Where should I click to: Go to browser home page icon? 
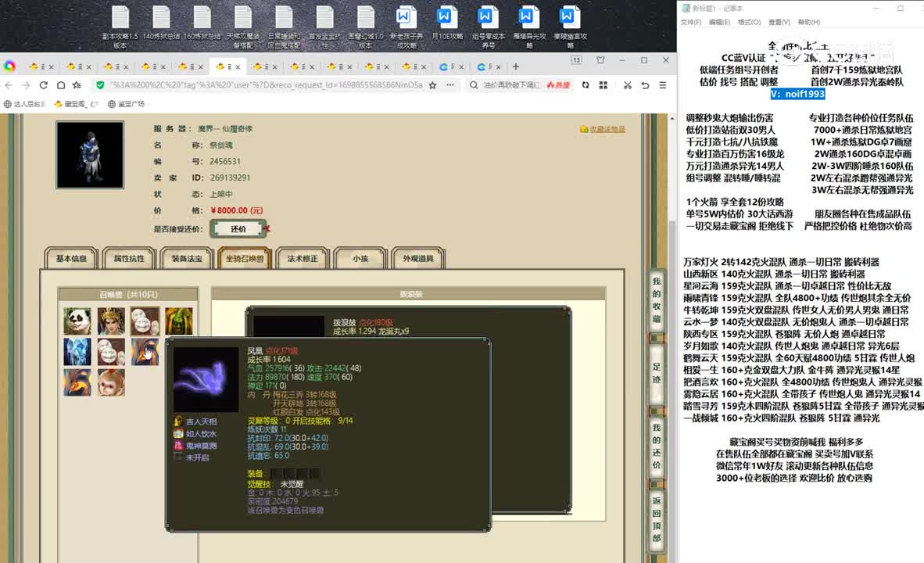pyautogui.click(x=61, y=85)
